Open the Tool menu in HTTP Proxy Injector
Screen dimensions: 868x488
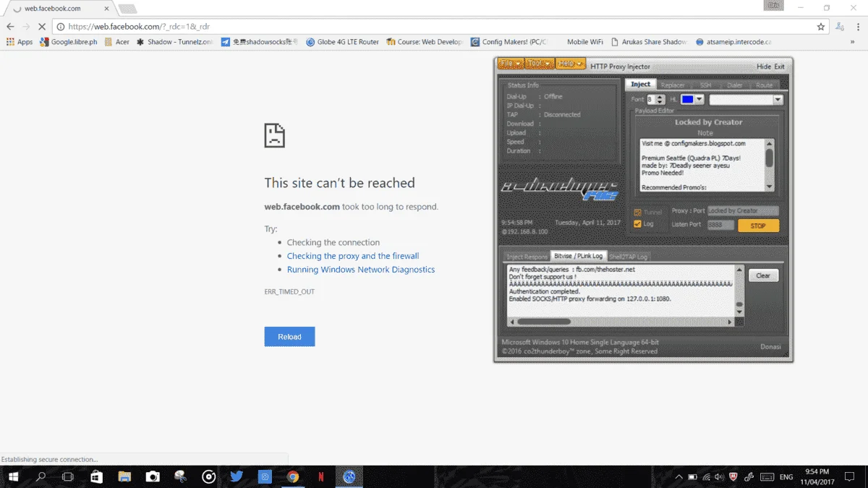[x=540, y=64]
